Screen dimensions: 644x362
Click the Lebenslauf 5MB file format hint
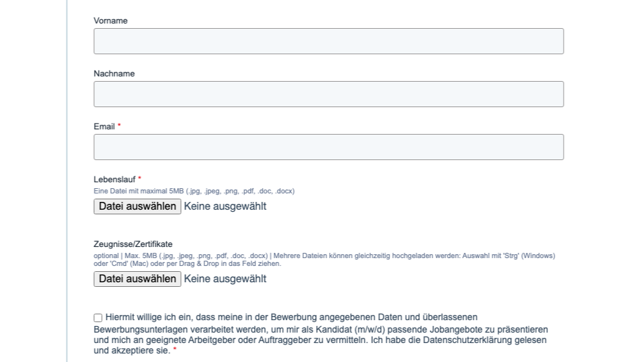(x=194, y=191)
